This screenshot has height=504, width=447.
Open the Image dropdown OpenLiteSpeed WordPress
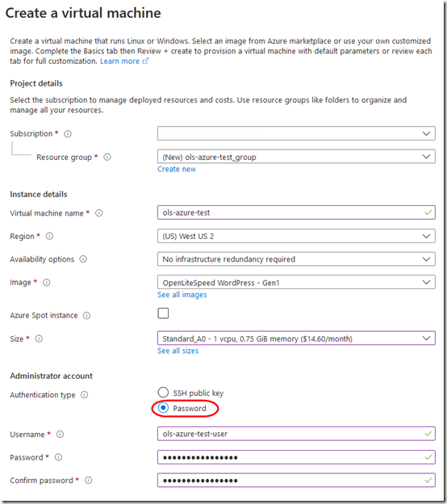[x=296, y=282]
